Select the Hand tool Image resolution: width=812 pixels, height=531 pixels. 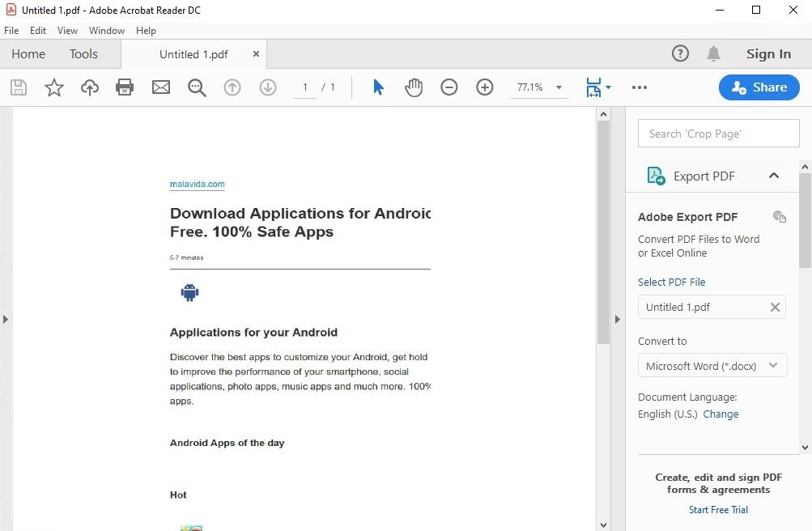tap(413, 87)
